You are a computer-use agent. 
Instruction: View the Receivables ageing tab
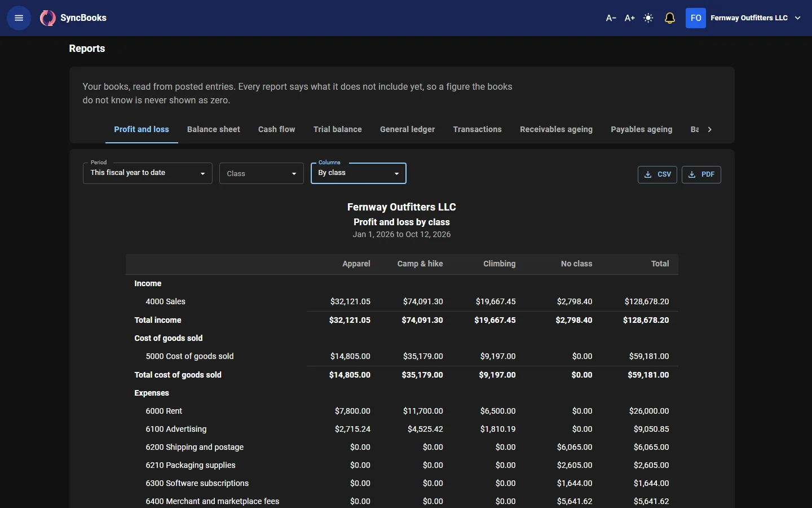pos(557,129)
